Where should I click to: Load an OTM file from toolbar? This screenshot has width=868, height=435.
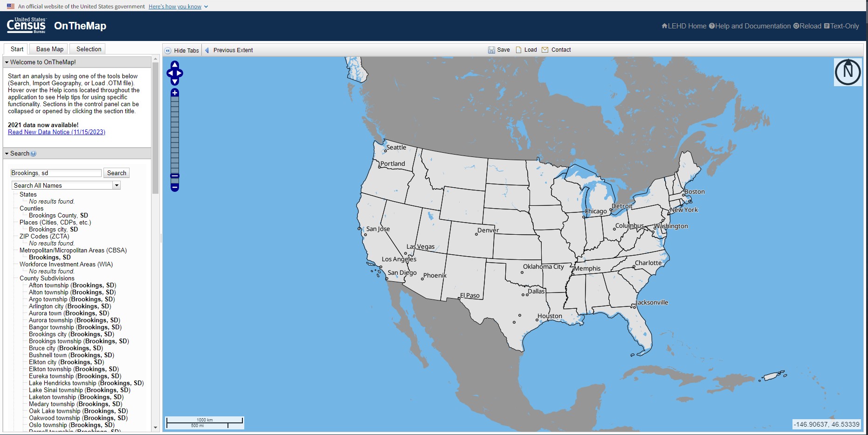click(526, 50)
